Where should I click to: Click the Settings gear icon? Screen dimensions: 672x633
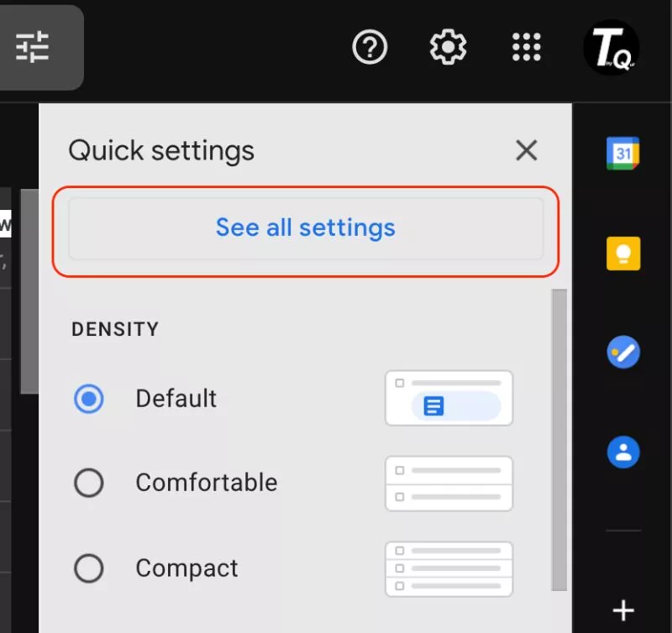pos(448,47)
